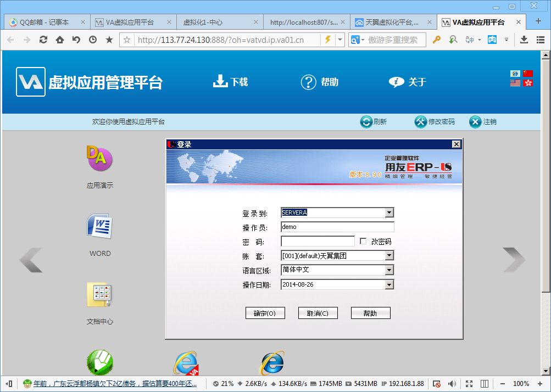The width and height of the screenshot is (551, 392).
Task: Switch to the QQ邮箱 - 记事本 tab
Action: pyautogui.click(x=44, y=23)
